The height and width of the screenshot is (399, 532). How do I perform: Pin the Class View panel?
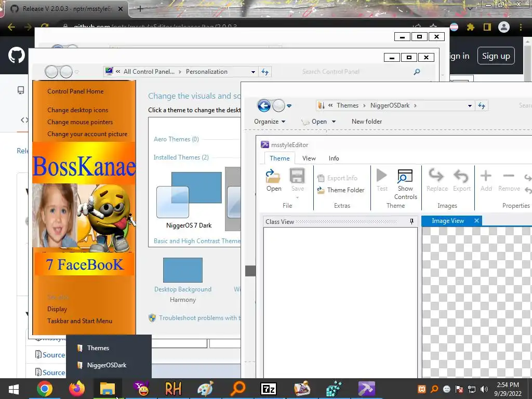tap(411, 221)
